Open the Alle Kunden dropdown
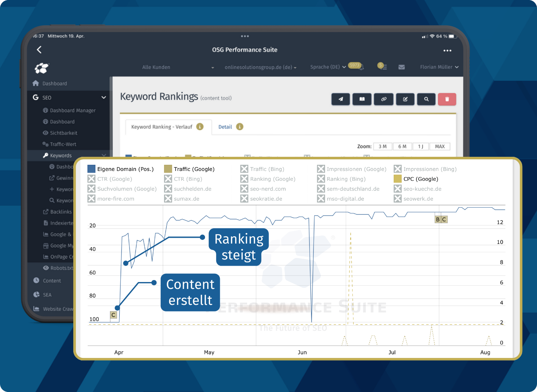Screen dimensions: 537x392 click(x=178, y=67)
